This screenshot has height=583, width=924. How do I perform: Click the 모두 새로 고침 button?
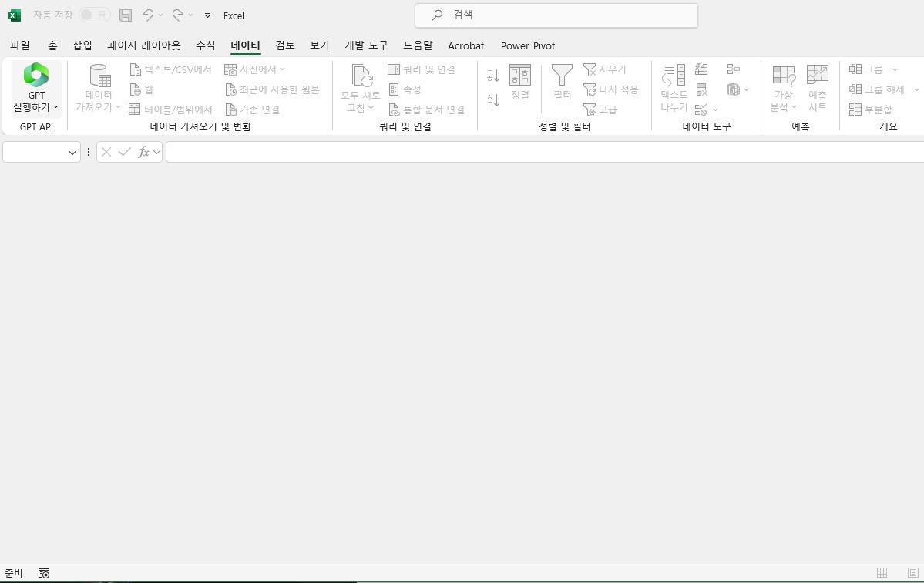(x=361, y=76)
